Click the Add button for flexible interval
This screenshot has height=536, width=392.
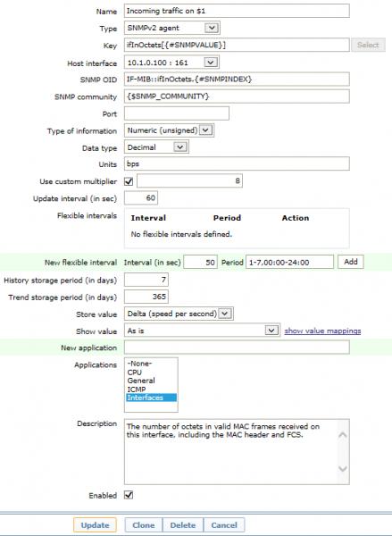(x=351, y=262)
